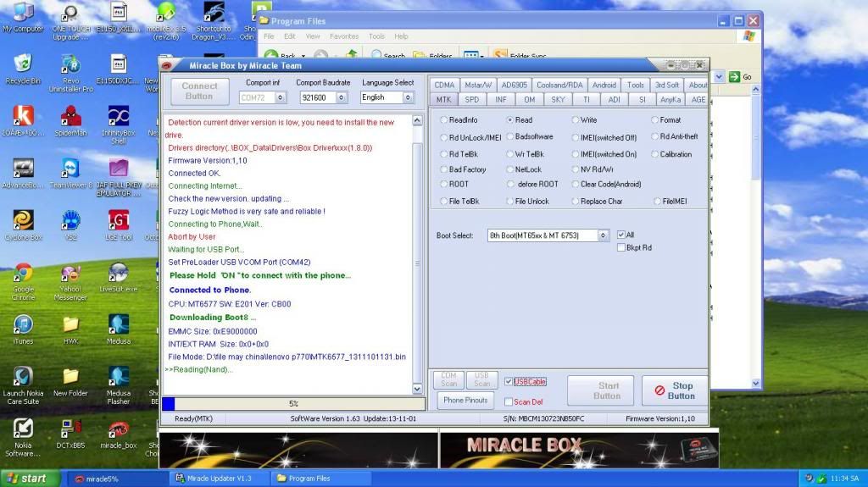Switch to the CDMA tab
The image size is (868, 487).
(x=444, y=85)
